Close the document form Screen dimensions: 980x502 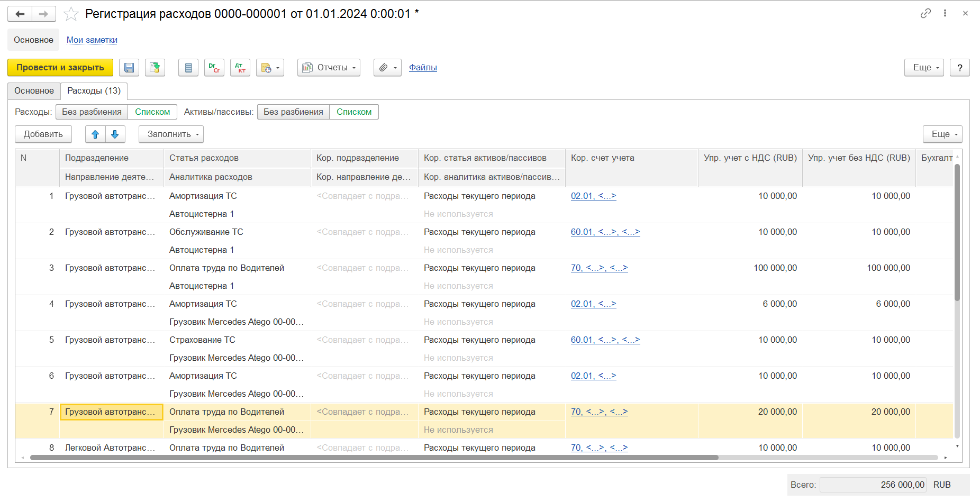click(x=965, y=13)
